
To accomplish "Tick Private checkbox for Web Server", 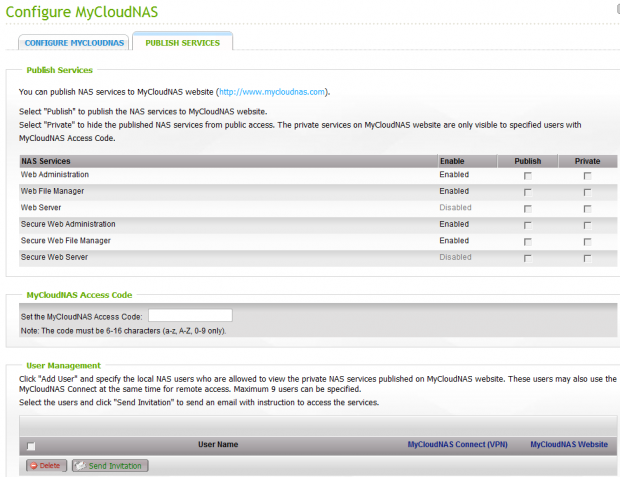I will coord(587,208).
